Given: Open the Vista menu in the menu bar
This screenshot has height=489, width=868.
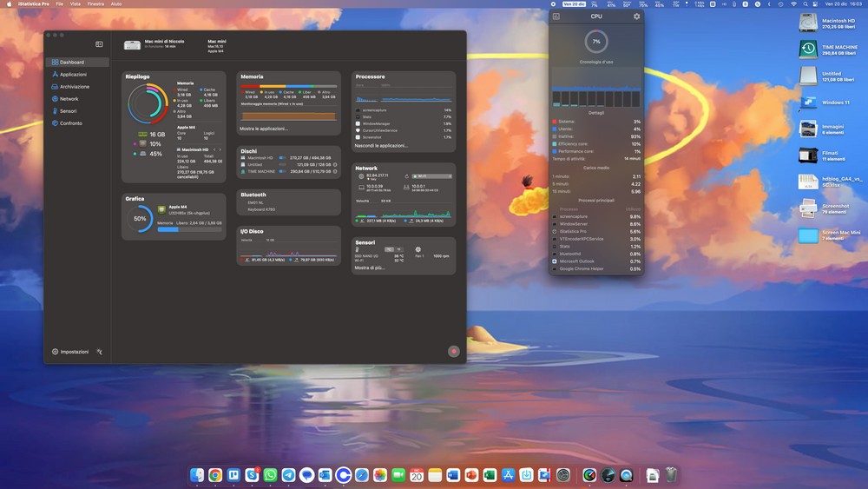Looking at the screenshot, I should tap(75, 4).
